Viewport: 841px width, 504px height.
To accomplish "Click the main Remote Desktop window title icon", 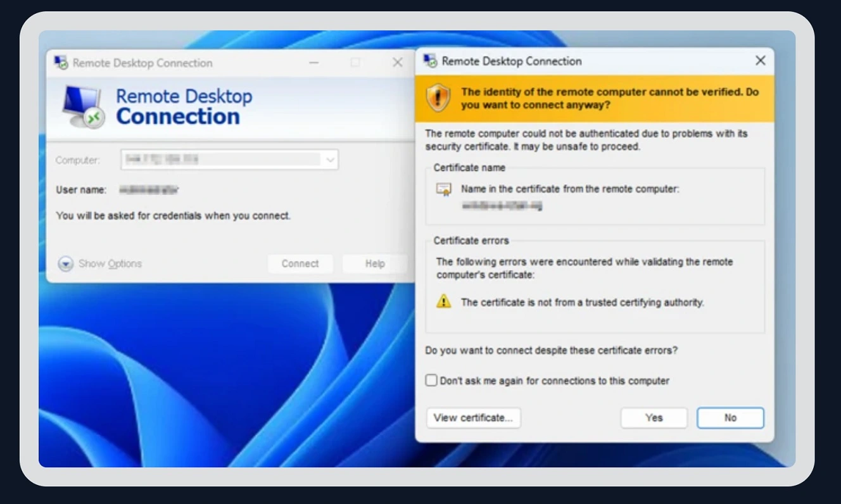I will pyautogui.click(x=61, y=62).
